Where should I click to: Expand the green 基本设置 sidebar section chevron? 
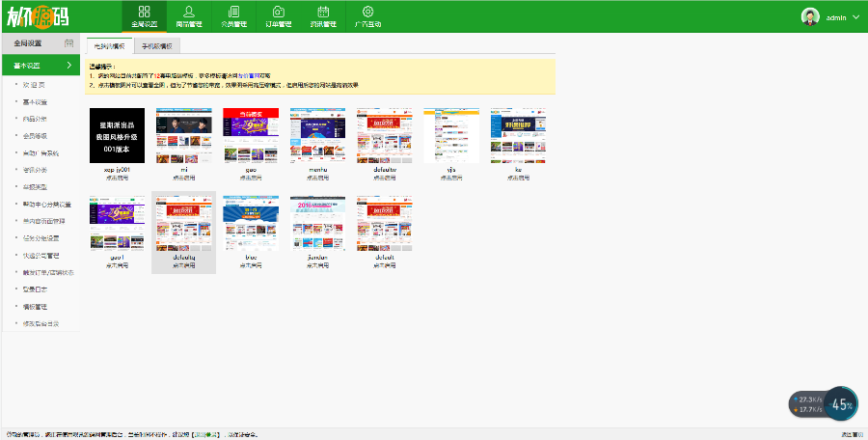click(x=68, y=66)
